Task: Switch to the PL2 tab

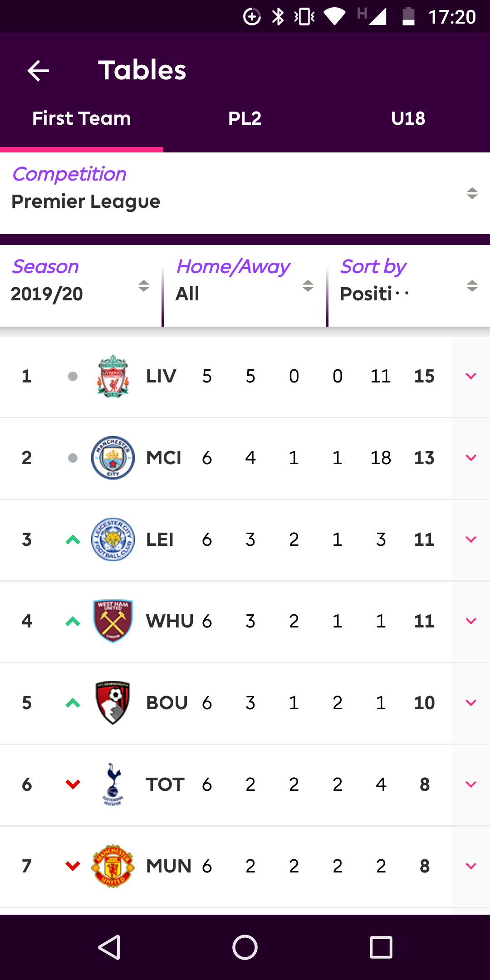Action: tap(245, 119)
